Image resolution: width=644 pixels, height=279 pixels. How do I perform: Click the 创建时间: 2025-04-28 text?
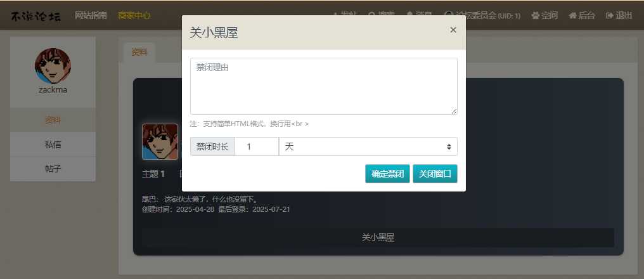(x=178, y=209)
